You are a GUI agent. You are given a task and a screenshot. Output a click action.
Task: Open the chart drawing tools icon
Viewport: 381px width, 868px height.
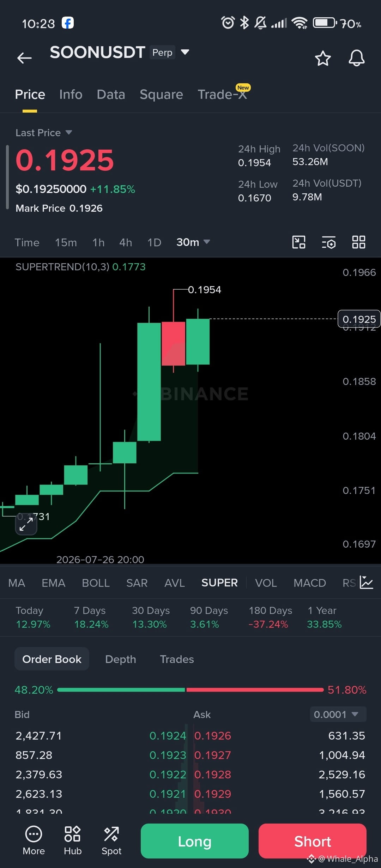[x=299, y=242]
